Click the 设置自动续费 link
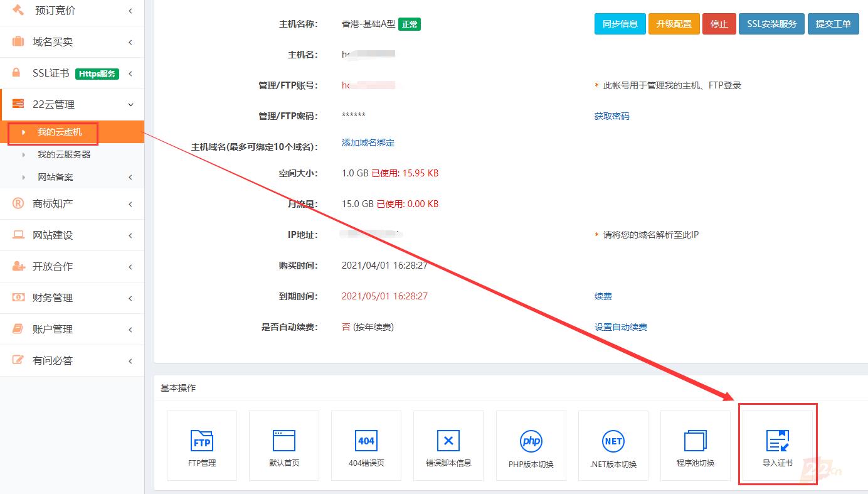868x494 pixels. tap(621, 327)
